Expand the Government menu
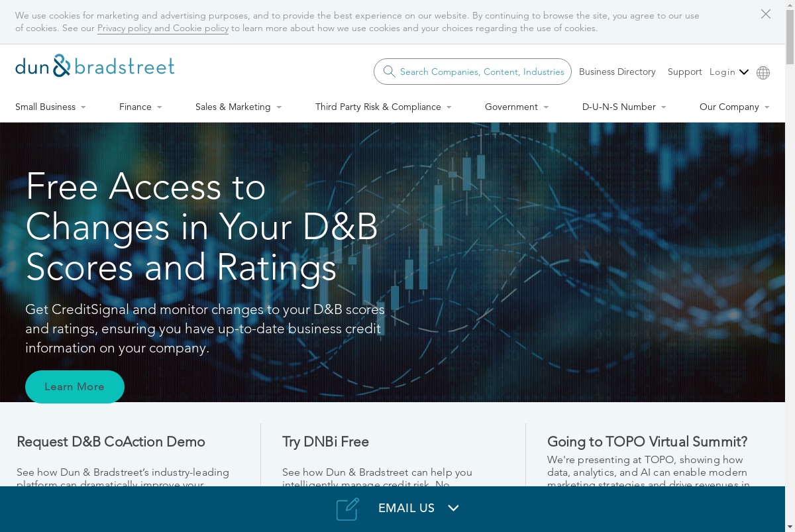 coord(517,107)
